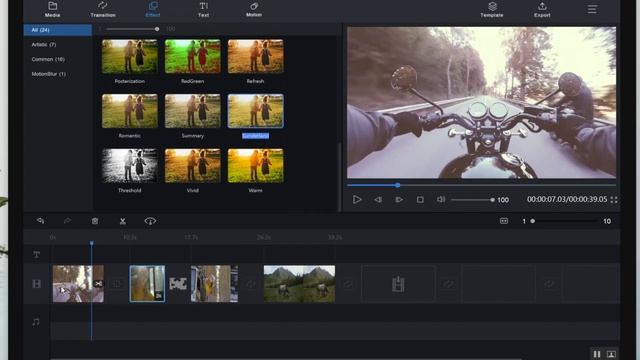Screen dimensions: 640x360
Task: Click the redo arrow icon
Action: (67, 221)
